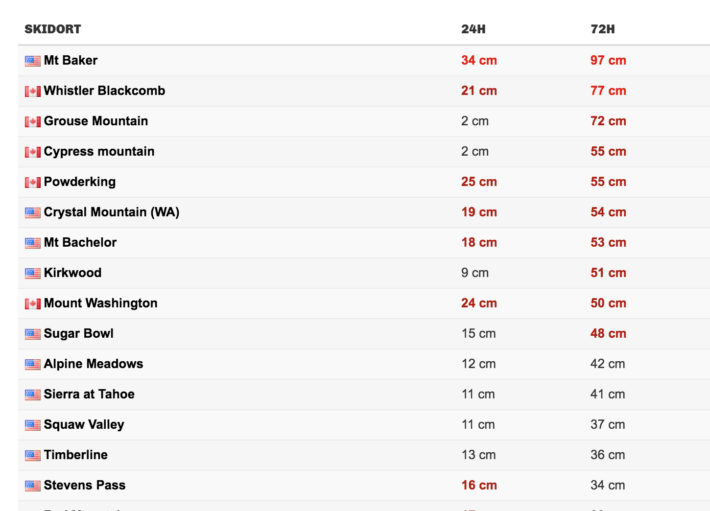Click the Canadian flag beside Whistler Blackcomb
The image size is (710, 511).
coord(33,91)
